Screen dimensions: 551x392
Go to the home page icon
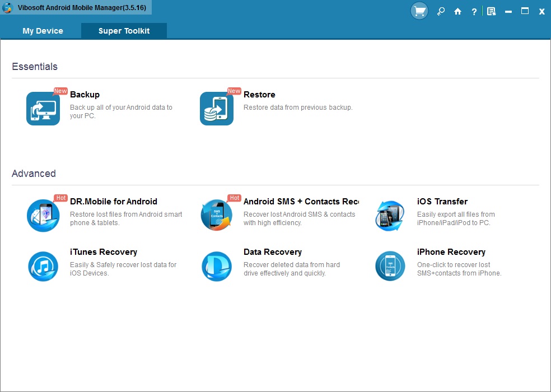(x=457, y=12)
